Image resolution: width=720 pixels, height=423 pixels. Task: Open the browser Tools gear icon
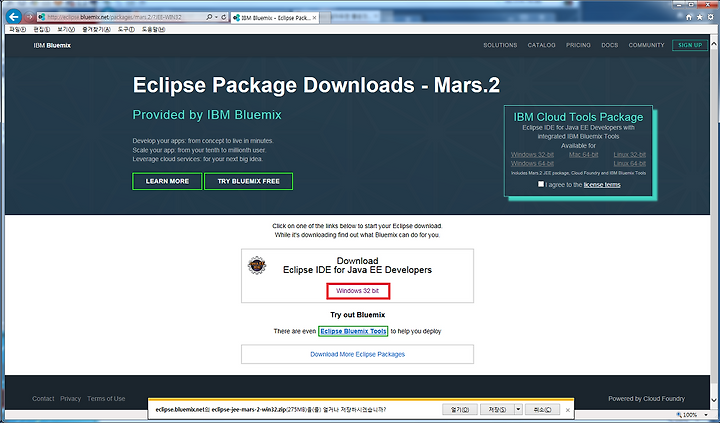coord(710,17)
